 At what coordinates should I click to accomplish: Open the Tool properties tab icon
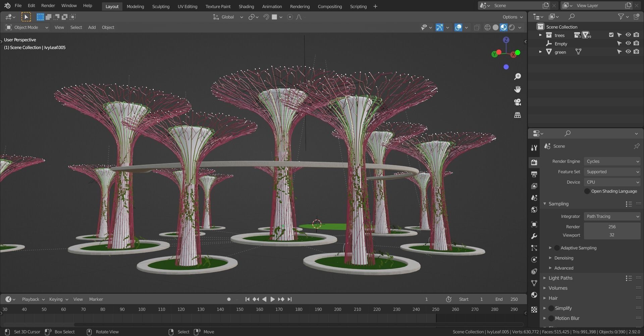tap(534, 148)
